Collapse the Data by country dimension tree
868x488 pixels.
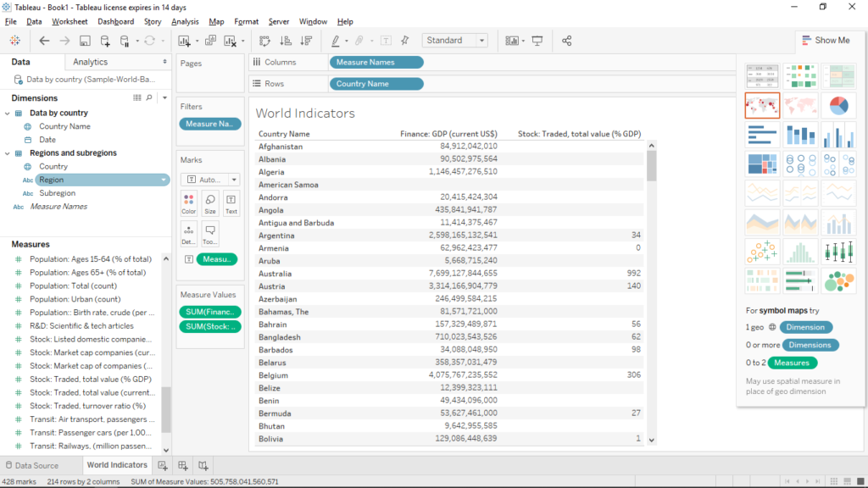(x=8, y=112)
